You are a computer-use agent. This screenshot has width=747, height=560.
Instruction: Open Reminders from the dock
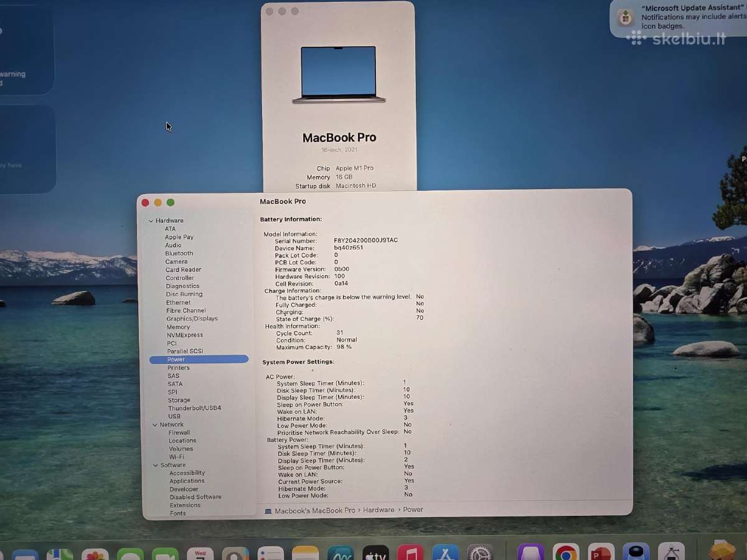270,554
